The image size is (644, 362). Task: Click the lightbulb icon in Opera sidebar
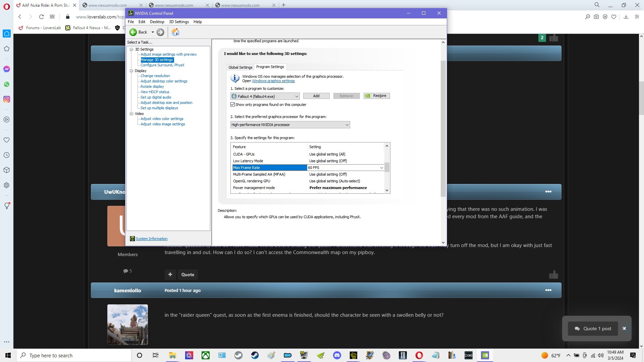point(7,206)
